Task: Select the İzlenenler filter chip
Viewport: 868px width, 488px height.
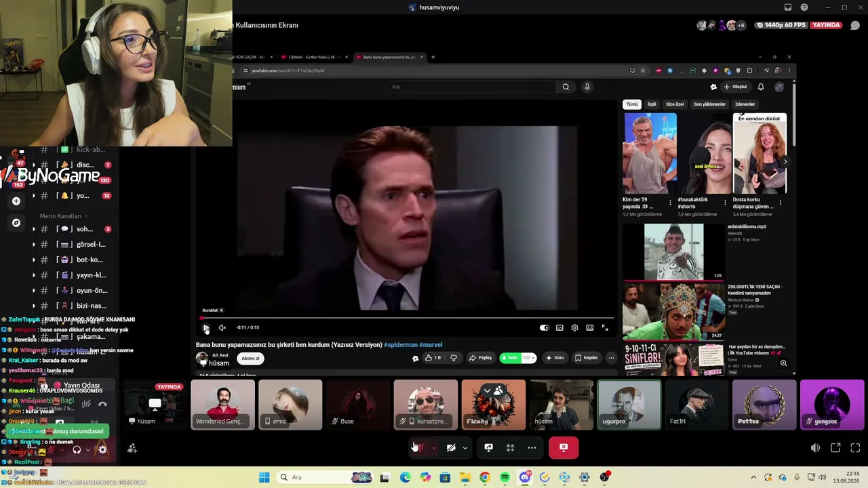Action: [745, 104]
